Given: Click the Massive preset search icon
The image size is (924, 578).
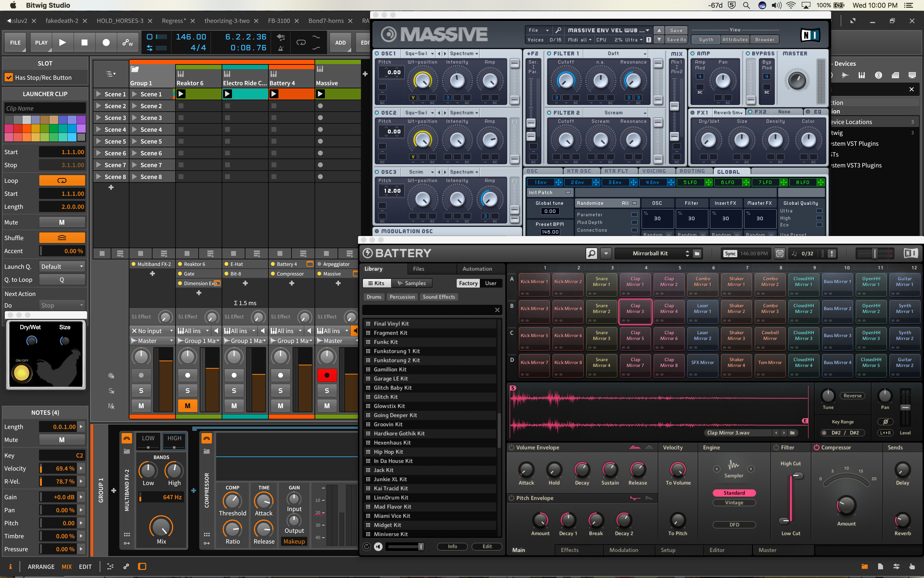Looking at the screenshot, I should coord(558,30).
